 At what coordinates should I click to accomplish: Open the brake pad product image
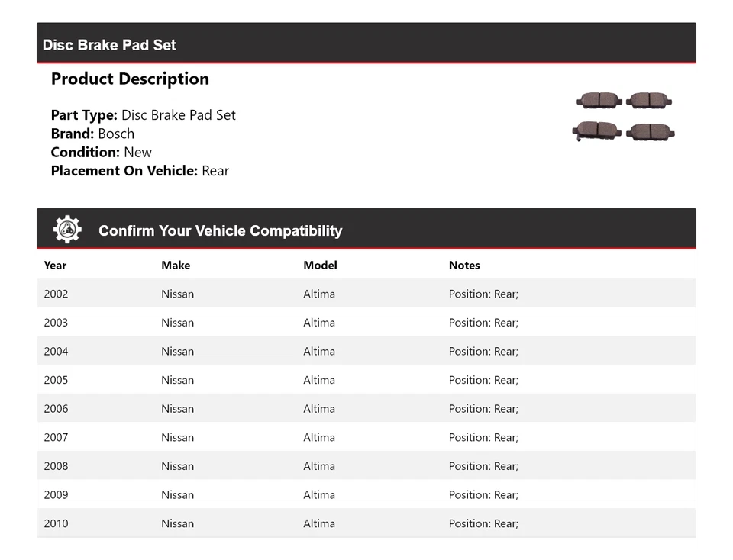click(624, 116)
